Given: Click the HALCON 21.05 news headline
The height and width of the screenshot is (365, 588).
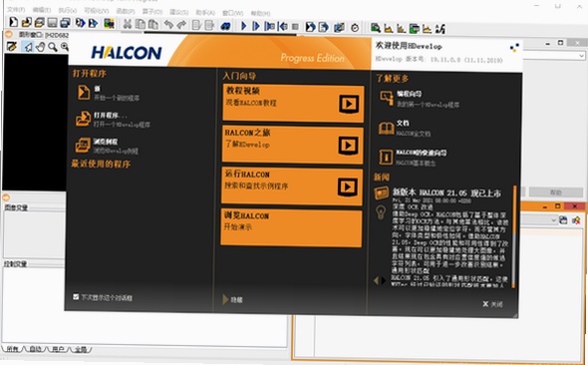Looking at the screenshot, I should (x=446, y=192).
